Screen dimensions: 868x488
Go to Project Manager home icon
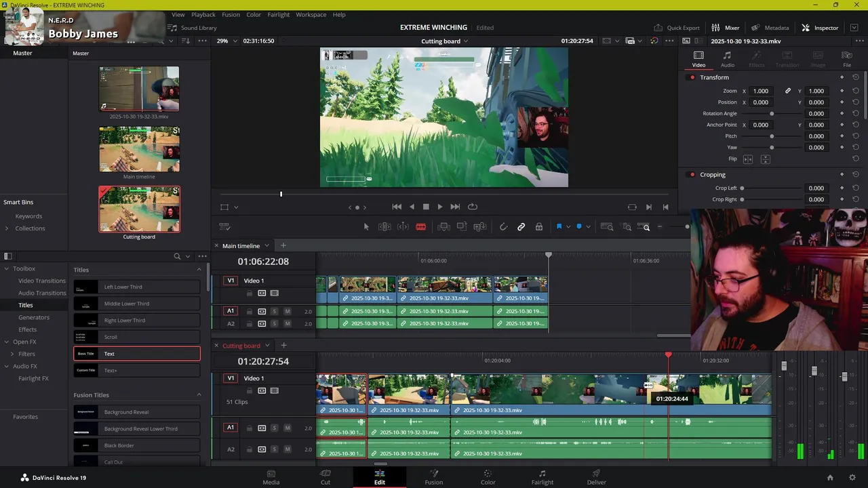830,478
